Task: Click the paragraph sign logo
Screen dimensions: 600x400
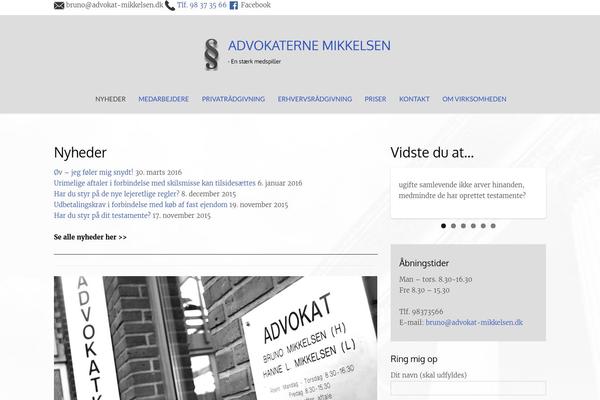Action: tap(211, 54)
